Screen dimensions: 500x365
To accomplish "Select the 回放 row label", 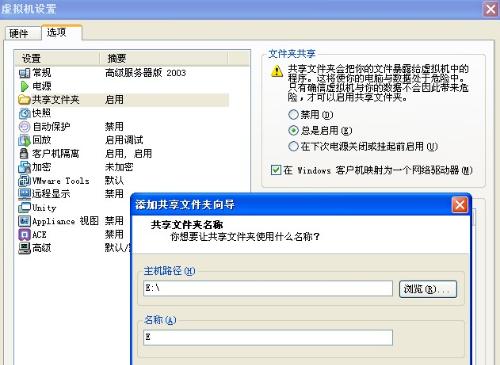I will [x=42, y=140].
